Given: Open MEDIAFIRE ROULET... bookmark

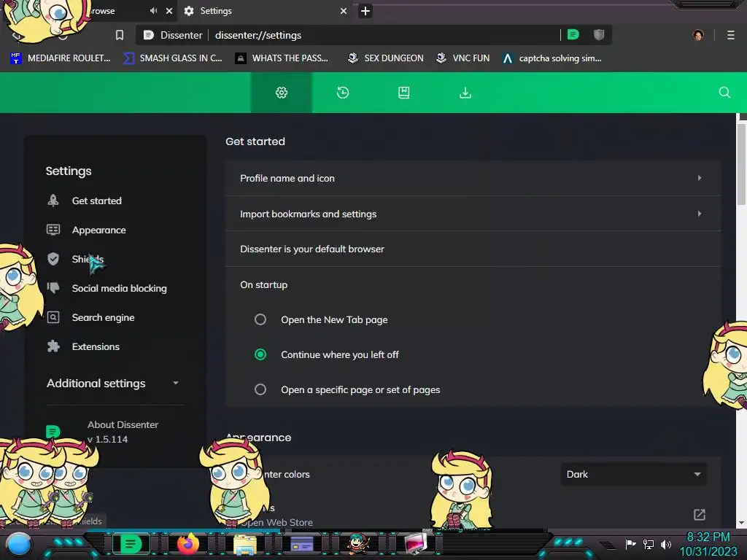Looking at the screenshot, I should click(x=61, y=58).
